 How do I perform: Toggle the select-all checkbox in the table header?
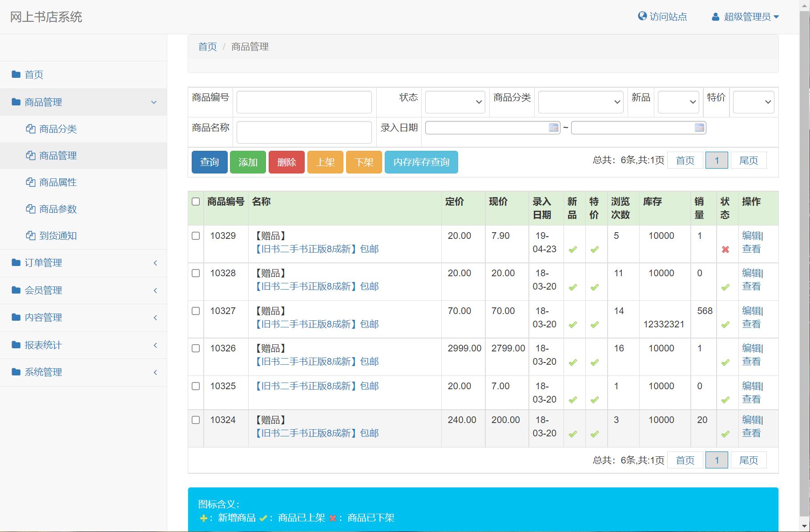coord(196,202)
